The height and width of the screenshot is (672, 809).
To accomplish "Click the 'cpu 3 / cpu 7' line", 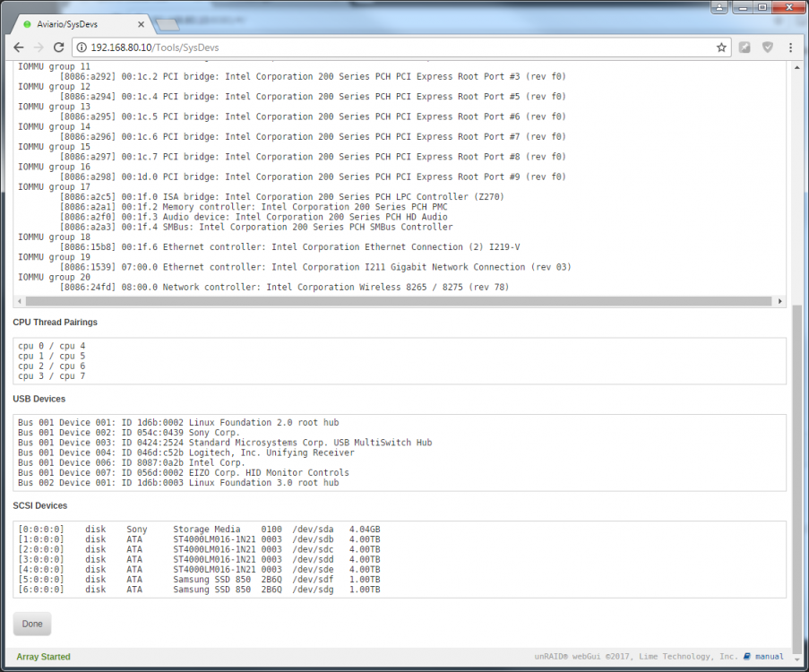I will 52,376.
